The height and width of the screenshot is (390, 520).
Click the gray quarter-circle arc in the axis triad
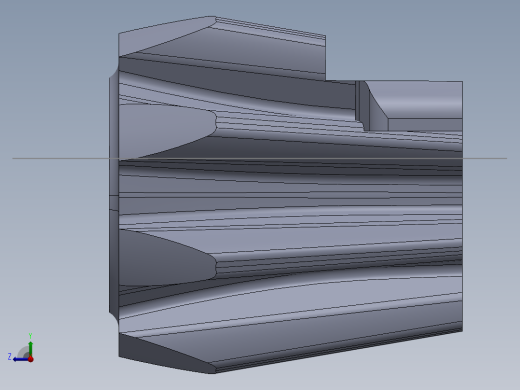click(x=23, y=352)
